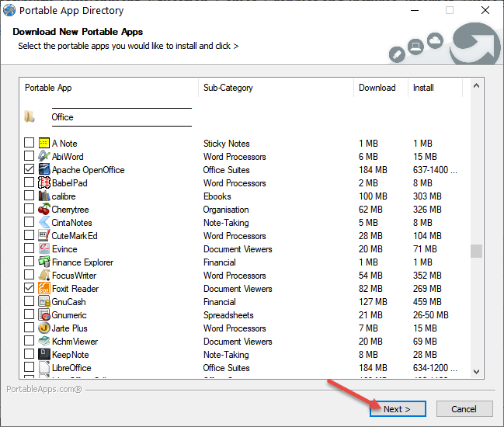Click the Next > button
This screenshot has width=504, height=427.
[398, 408]
